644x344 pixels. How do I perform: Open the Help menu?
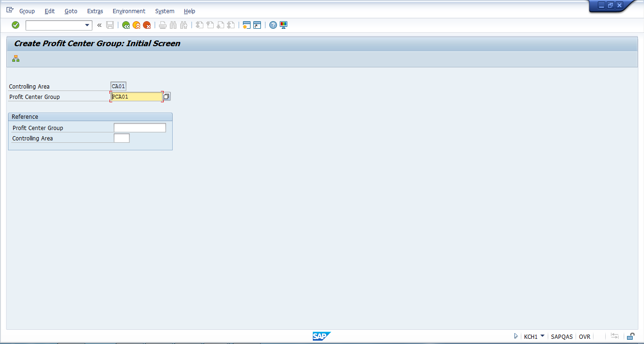click(x=190, y=11)
